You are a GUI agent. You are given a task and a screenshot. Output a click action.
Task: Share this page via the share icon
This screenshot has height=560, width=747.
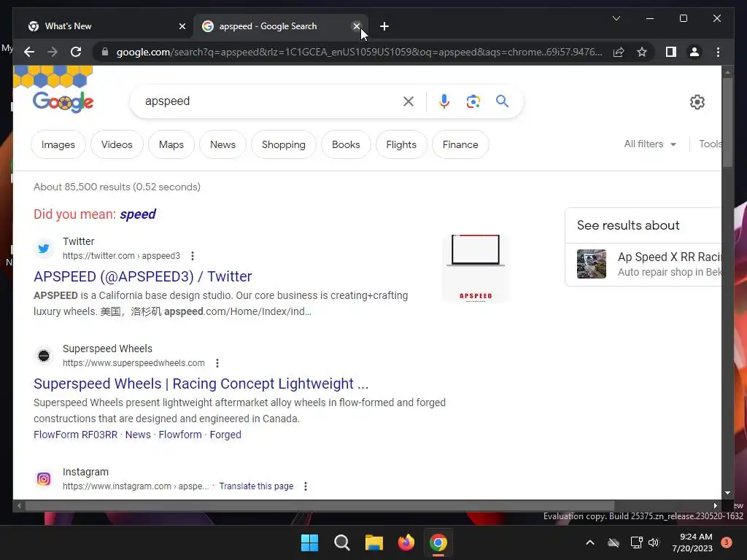click(x=619, y=52)
